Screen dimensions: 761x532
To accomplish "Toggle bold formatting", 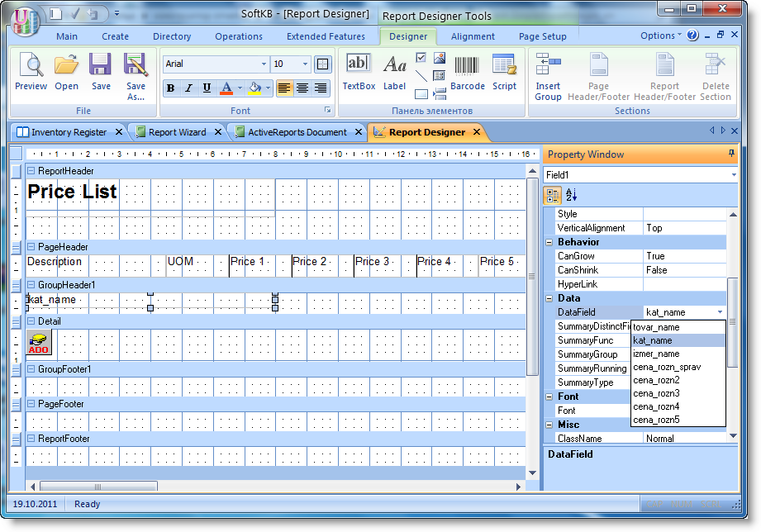I will [171, 88].
